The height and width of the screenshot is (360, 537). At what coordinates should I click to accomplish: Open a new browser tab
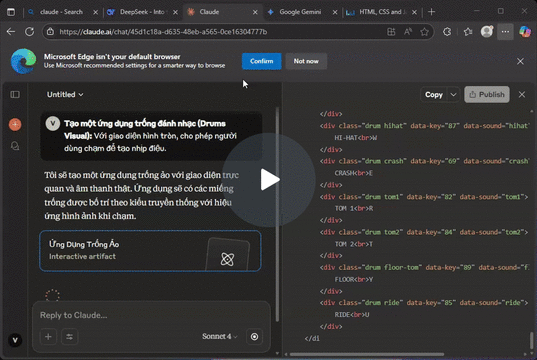point(432,12)
